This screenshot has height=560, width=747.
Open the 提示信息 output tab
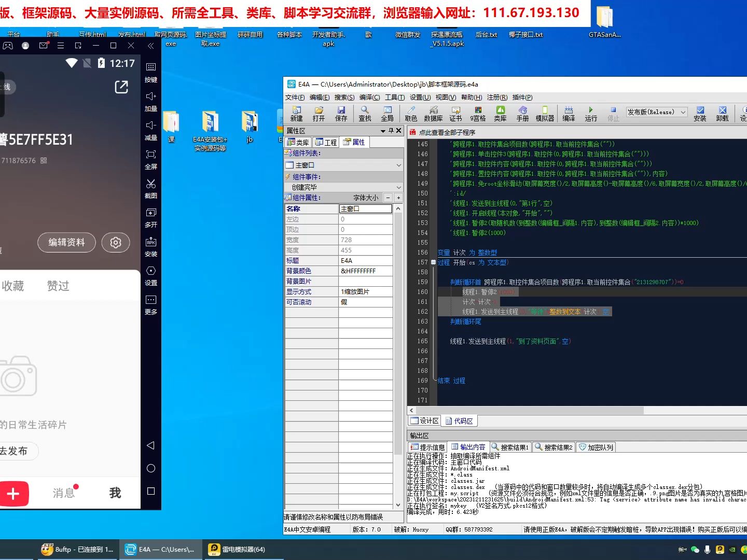(427, 447)
